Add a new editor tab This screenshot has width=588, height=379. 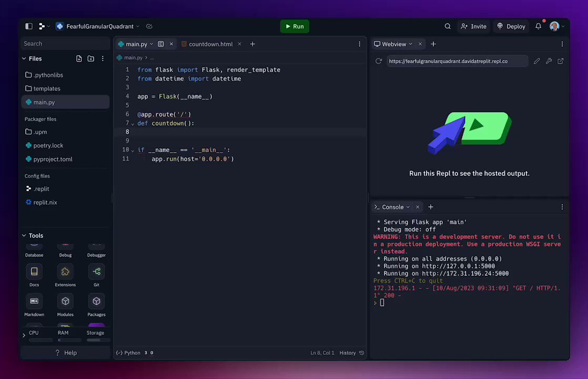point(252,44)
